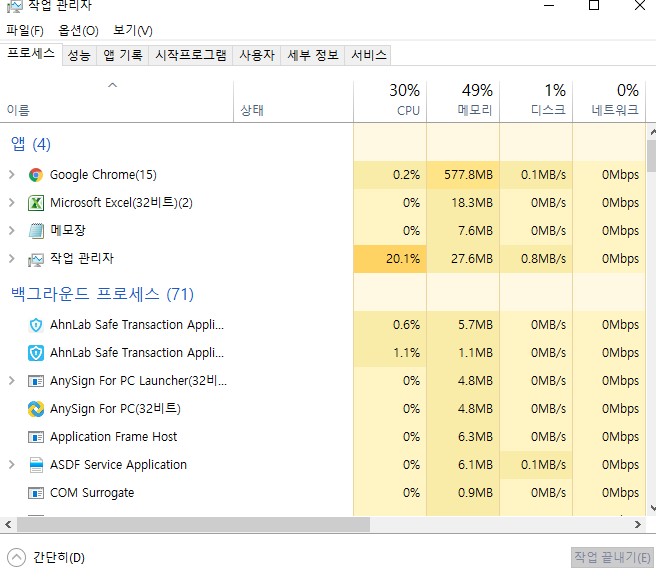Select the Google Chrome(15) row name
Screen dimensions: 656x577
pos(103,174)
